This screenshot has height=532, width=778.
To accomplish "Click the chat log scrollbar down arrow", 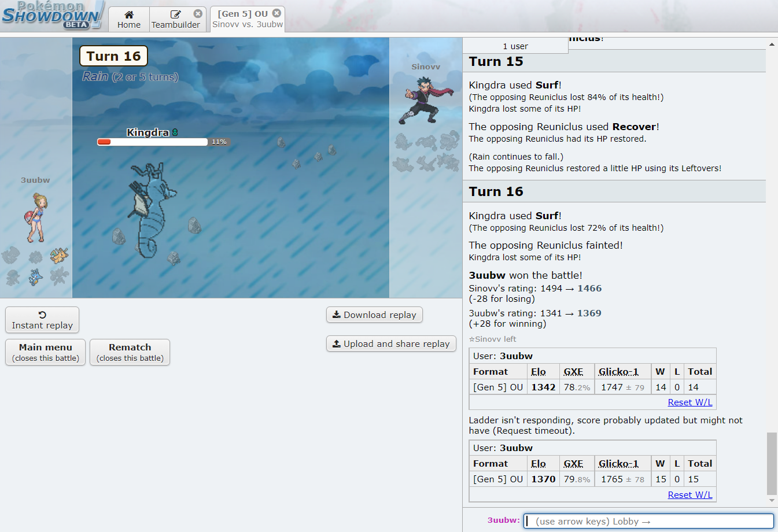I will [772, 501].
